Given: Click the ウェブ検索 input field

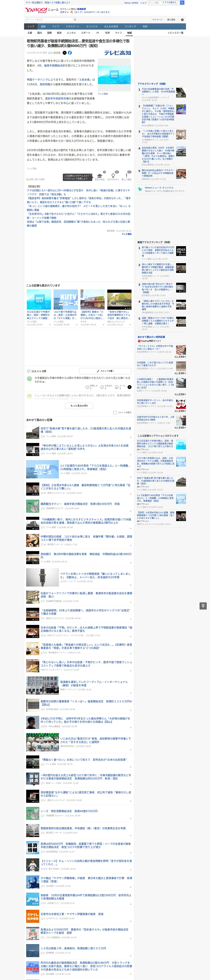Looking at the screenshot, I should pyautogui.click(x=164, y=3).
